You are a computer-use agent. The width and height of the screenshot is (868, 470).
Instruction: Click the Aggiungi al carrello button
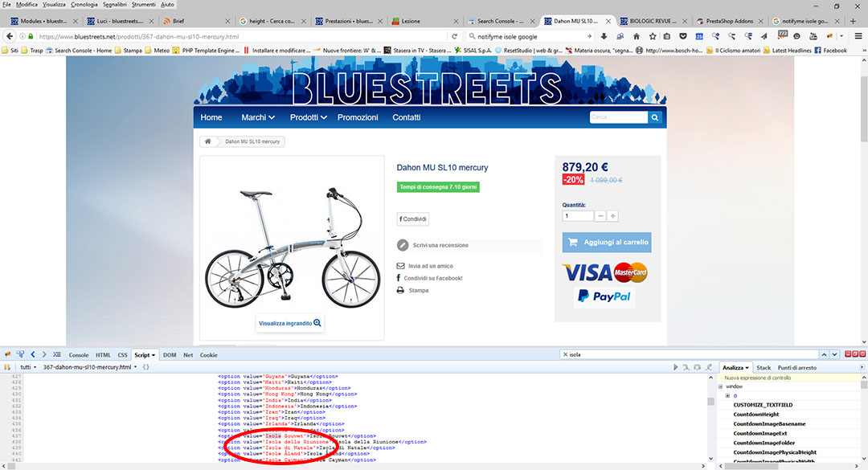607,243
